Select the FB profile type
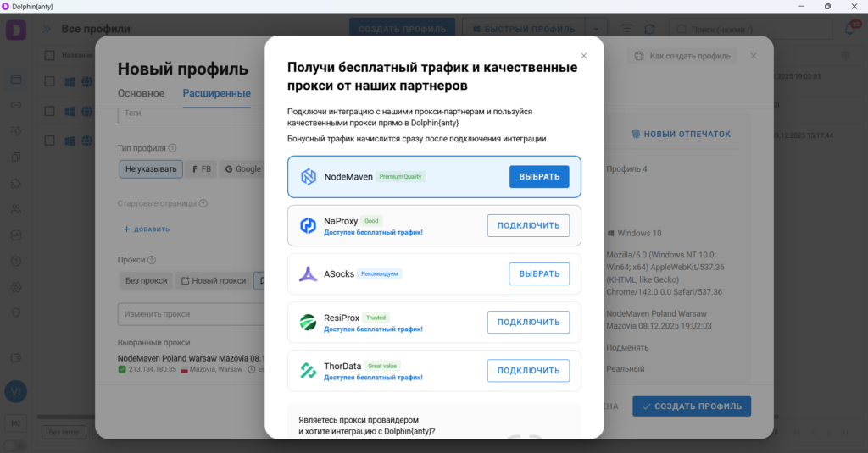868x453 pixels. [x=202, y=169]
